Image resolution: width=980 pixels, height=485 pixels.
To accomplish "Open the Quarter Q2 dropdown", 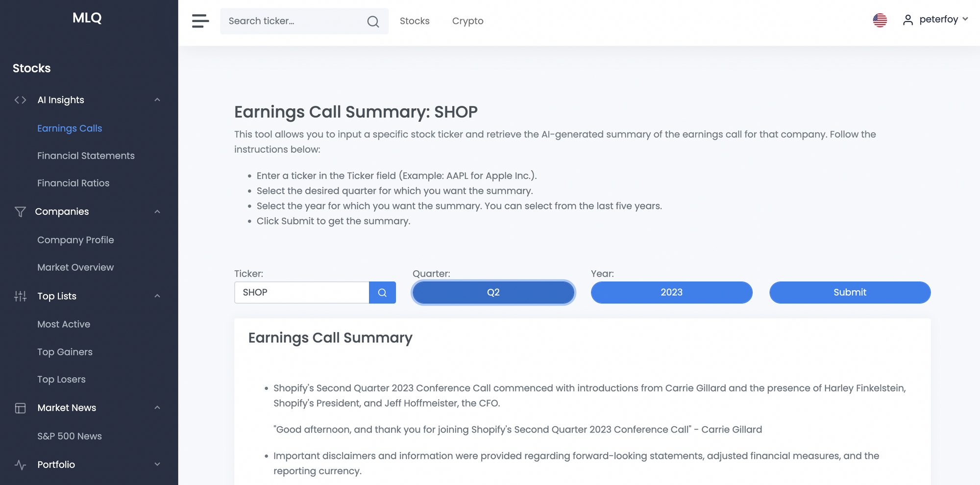I will [x=493, y=293].
